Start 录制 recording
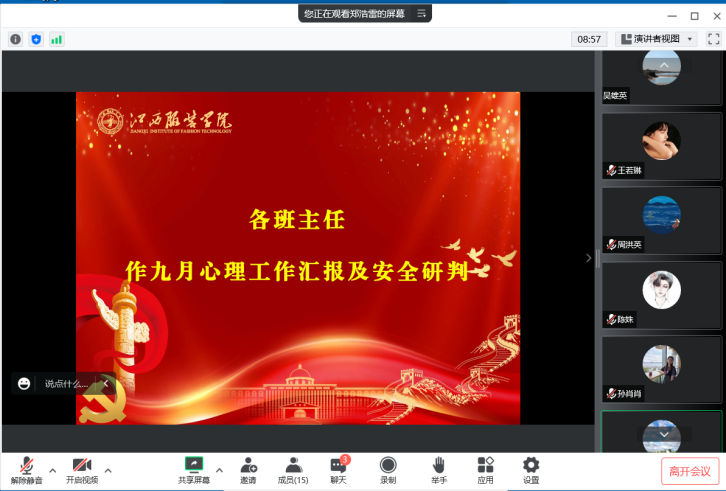The image size is (726, 491). click(388, 465)
